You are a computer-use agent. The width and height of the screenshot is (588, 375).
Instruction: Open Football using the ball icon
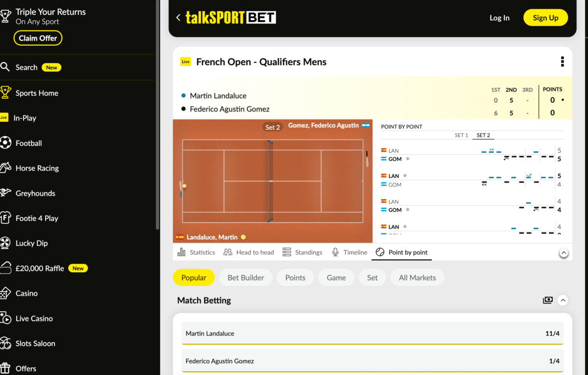coord(5,143)
